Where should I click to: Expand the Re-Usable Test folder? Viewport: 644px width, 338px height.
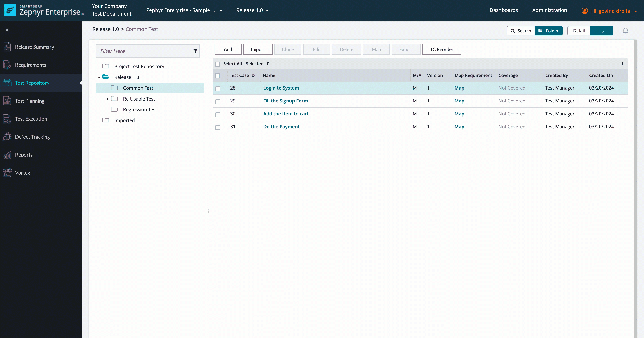(107, 98)
